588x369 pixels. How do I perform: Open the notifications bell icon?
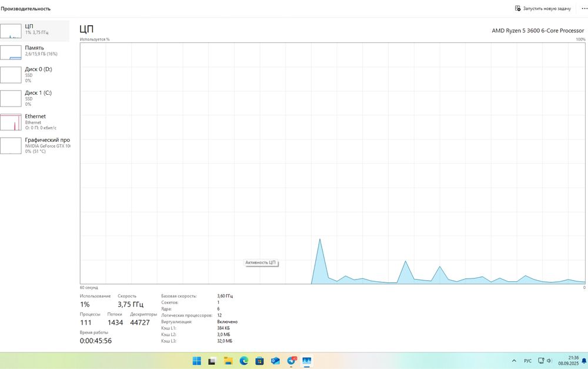[584, 361]
